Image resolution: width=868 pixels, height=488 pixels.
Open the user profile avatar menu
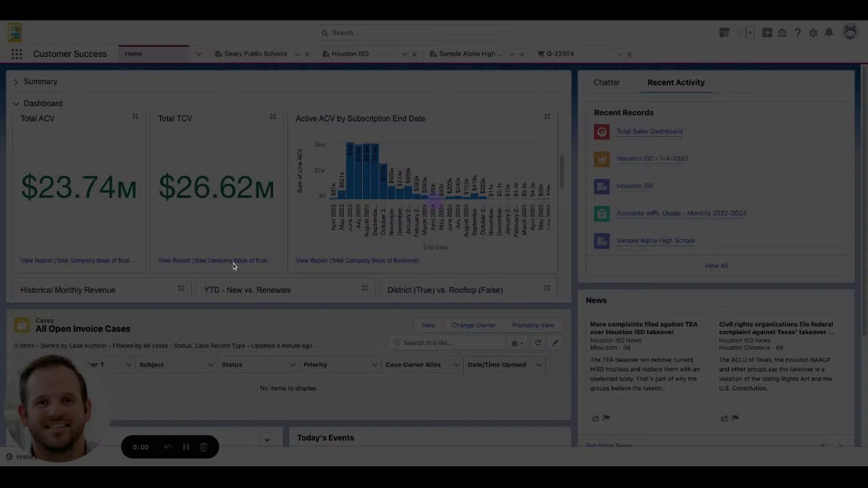pyautogui.click(x=850, y=32)
